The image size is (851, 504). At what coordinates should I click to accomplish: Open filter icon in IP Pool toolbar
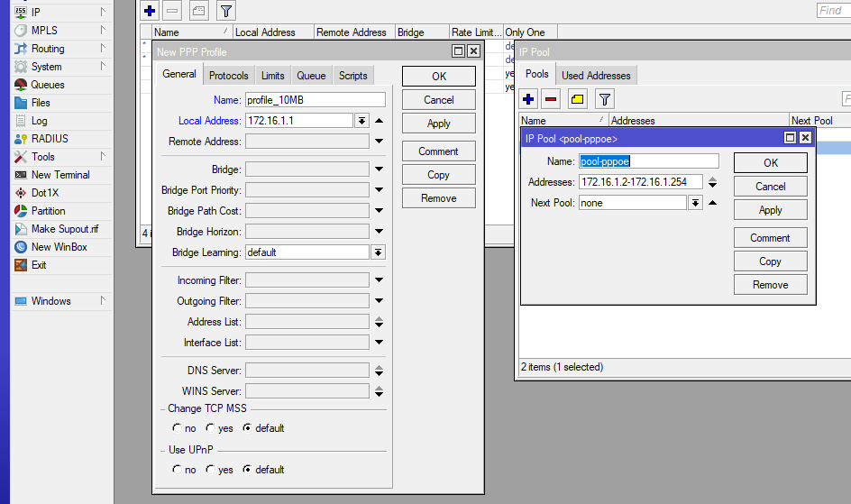tap(605, 99)
